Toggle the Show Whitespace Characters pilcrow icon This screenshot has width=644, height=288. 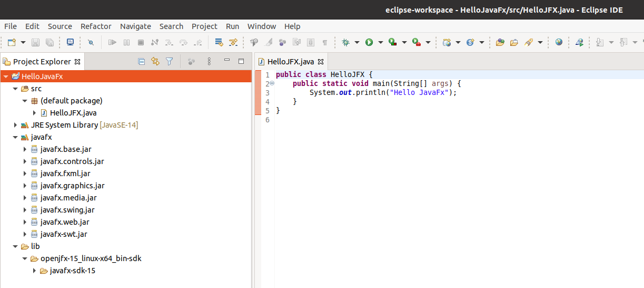[x=325, y=42]
